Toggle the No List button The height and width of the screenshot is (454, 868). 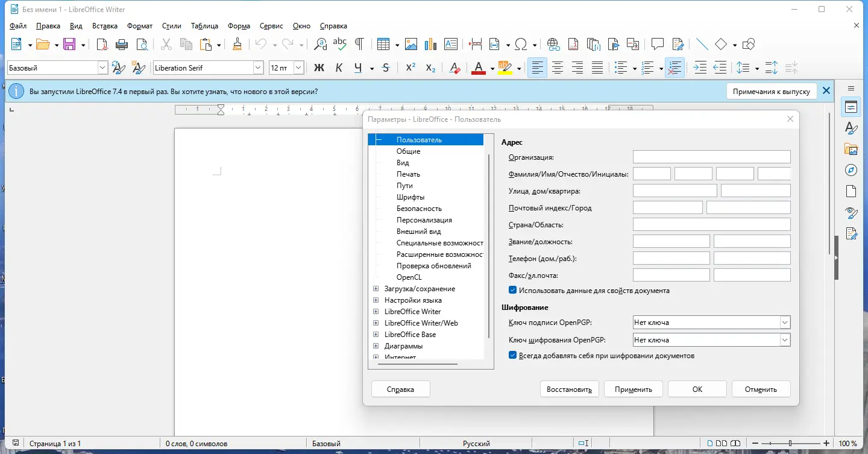[675, 68]
